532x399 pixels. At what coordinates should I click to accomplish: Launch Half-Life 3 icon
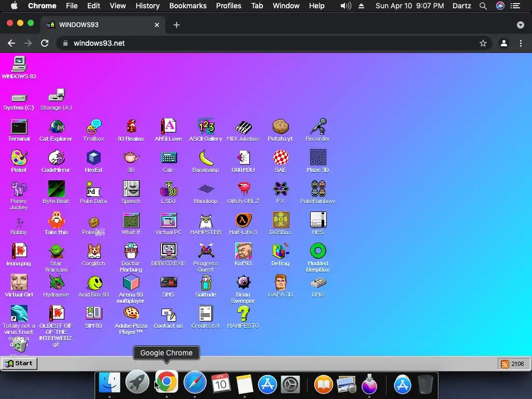pyautogui.click(x=243, y=221)
